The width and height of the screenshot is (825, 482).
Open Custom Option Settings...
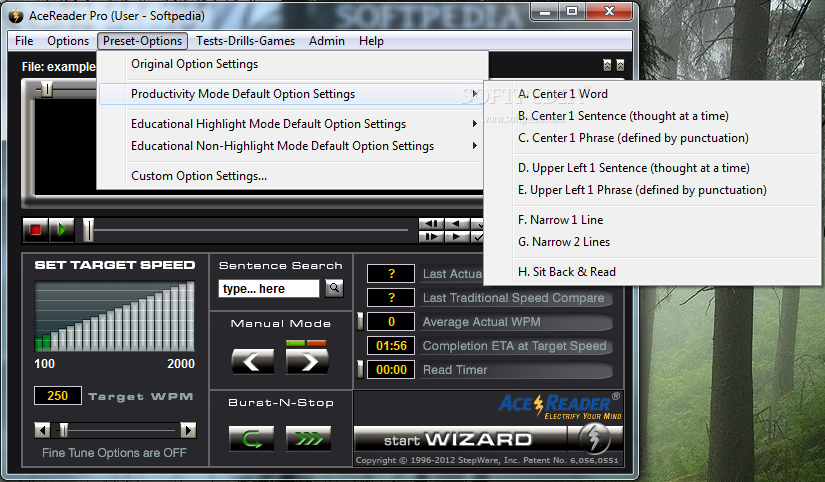pos(290,176)
